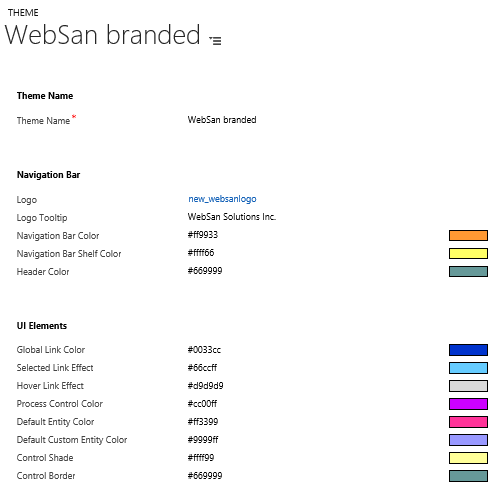Click the 'Process Control Color' label
493x495 pixels.
60,404
